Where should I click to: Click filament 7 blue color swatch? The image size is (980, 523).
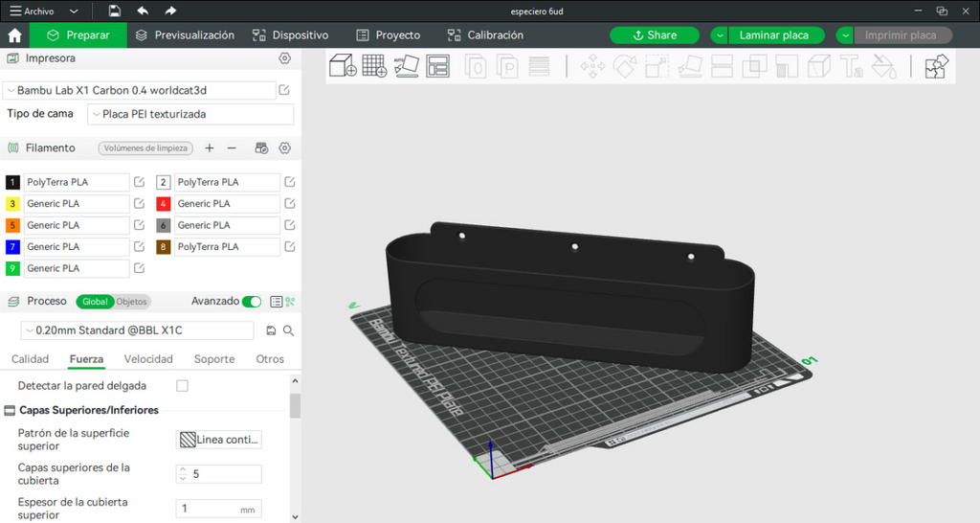pos(12,247)
